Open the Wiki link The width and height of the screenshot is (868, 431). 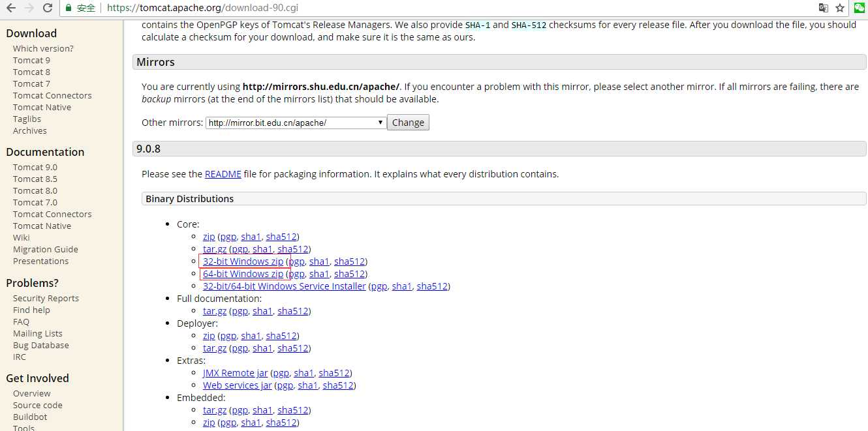pos(22,237)
